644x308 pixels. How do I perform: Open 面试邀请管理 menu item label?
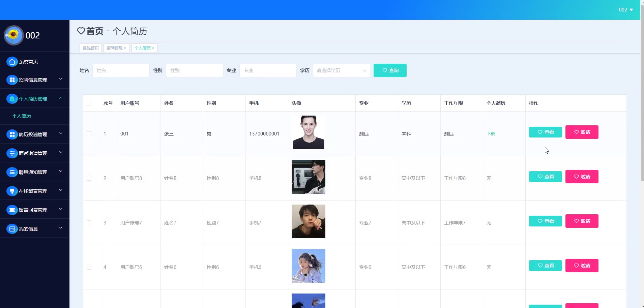(x=33, y=153)
